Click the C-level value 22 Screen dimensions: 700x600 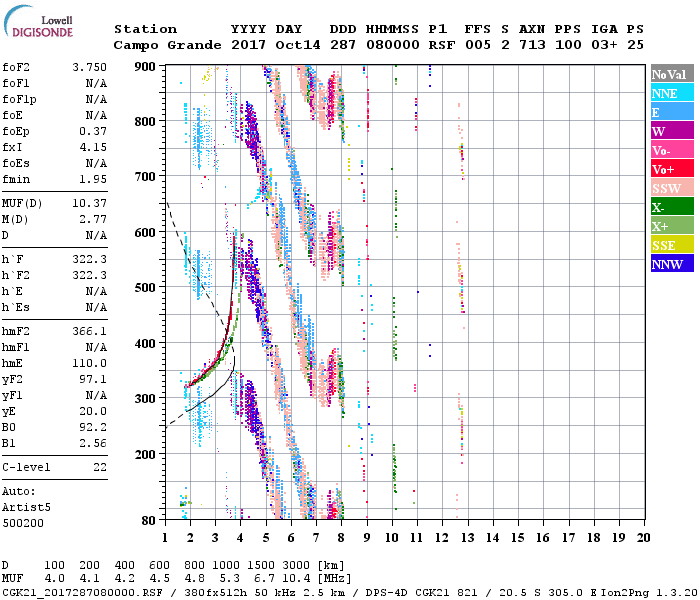coord(100,467)
